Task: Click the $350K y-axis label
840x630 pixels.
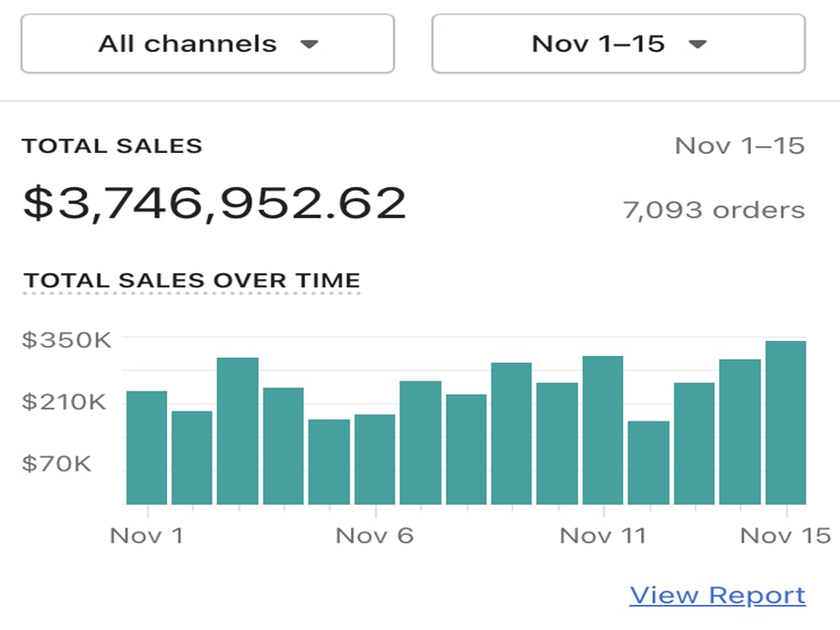Action: coord(66,340)
